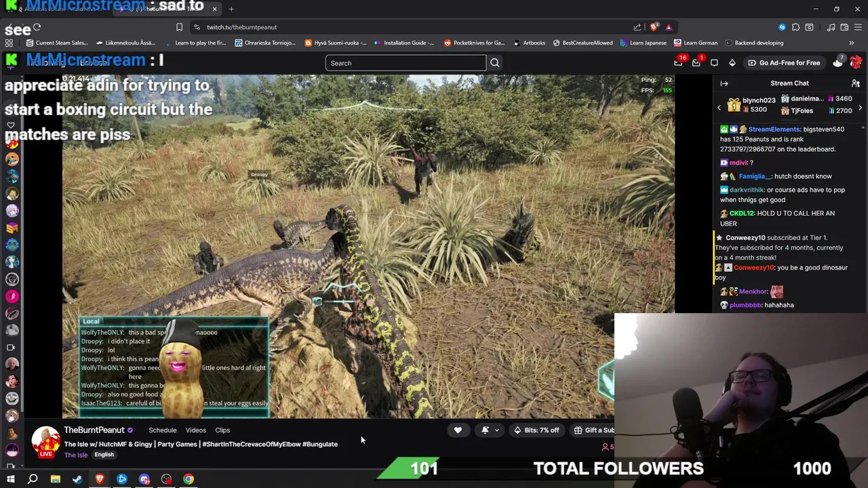The width and height of the screenshot is (868, 488).
Task: Bookmark this page using bookmark icon
Action: pos(179,27)
